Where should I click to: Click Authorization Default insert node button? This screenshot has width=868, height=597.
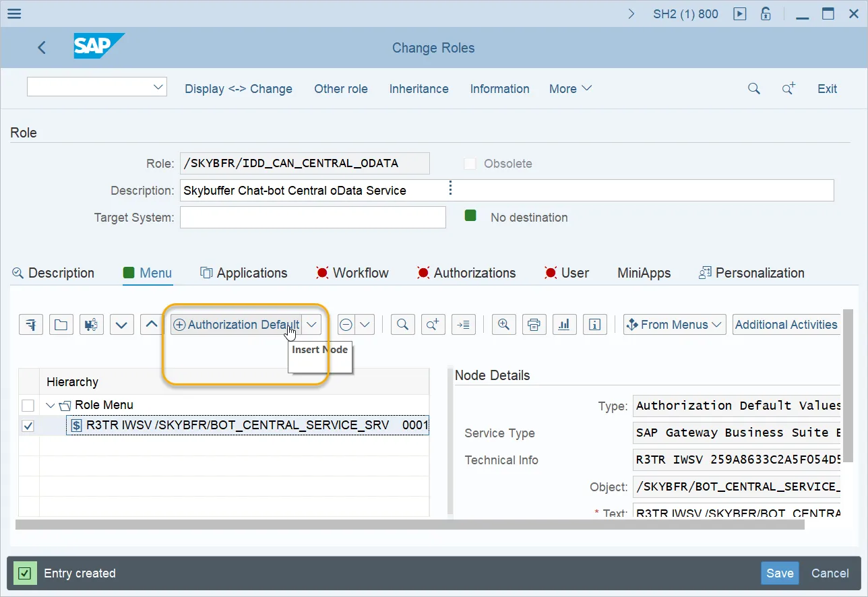pyautogui.click(x=236, y=325)
